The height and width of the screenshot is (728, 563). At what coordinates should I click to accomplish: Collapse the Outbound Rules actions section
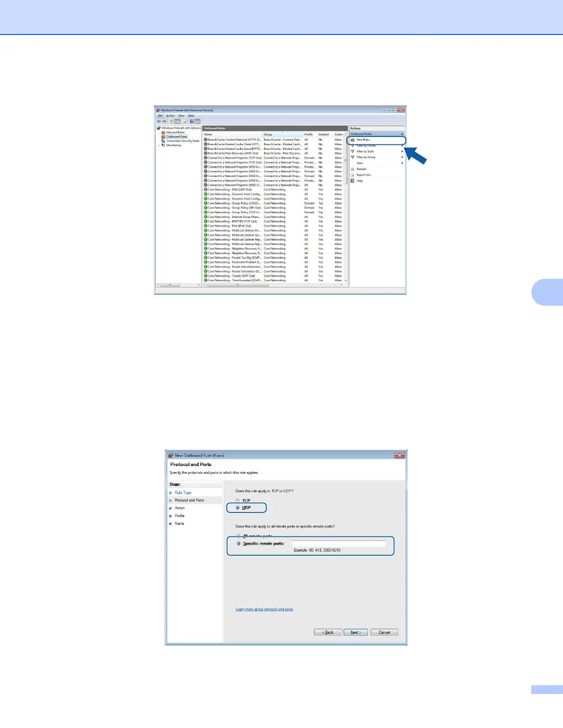(x=402, y=134)
